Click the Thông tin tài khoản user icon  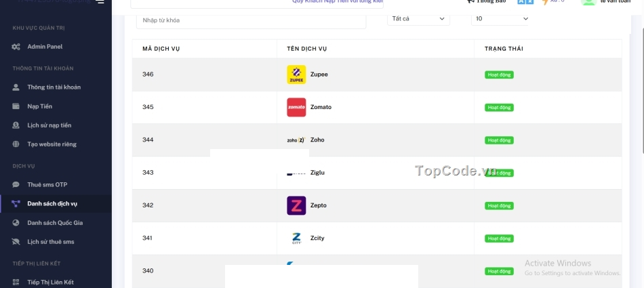tap(16, 87)
